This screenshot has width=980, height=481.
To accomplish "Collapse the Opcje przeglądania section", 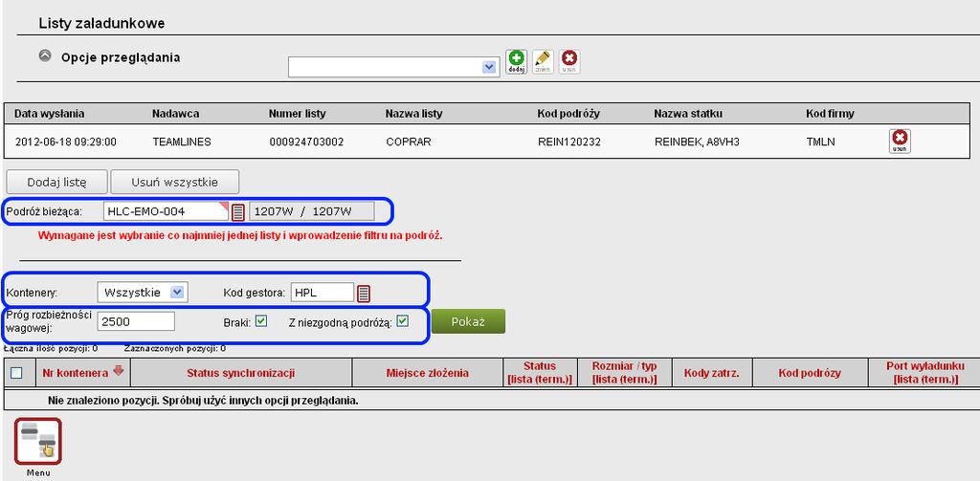I will (x=44, y=55).
